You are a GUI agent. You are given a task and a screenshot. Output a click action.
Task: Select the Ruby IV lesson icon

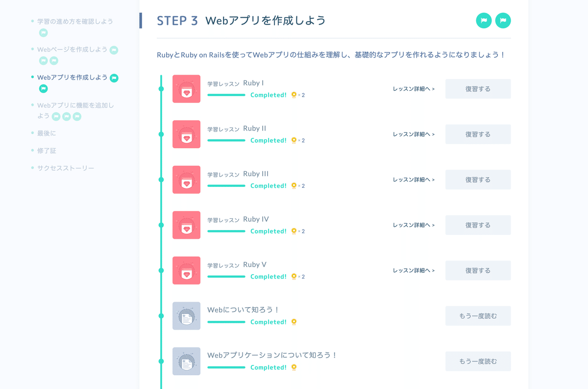[x=186, y=225]
